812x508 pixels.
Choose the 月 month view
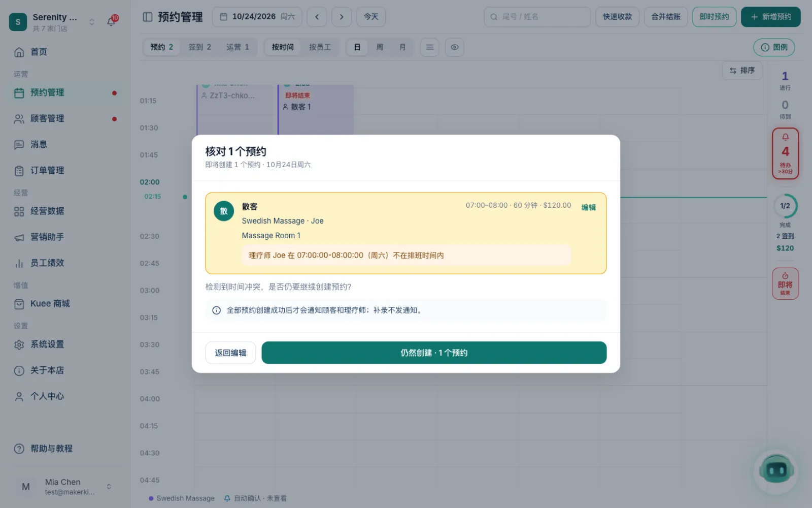tap(402, 47)
